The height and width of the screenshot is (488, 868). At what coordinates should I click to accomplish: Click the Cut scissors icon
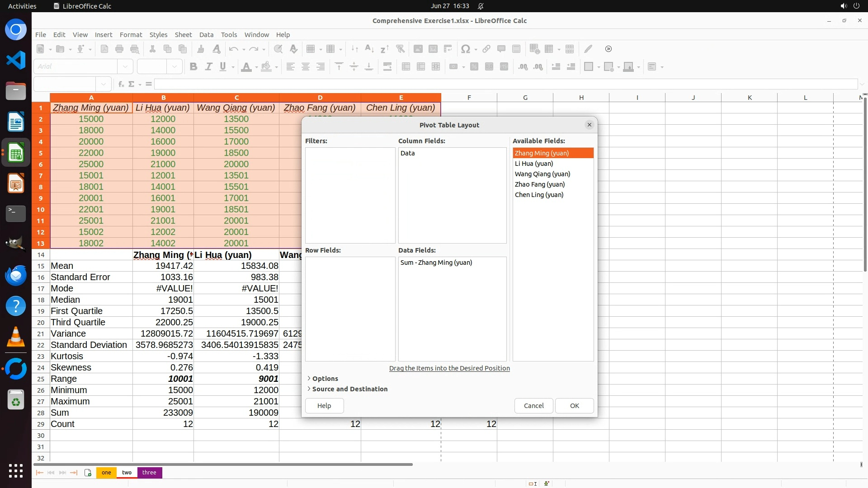(152, 49)
